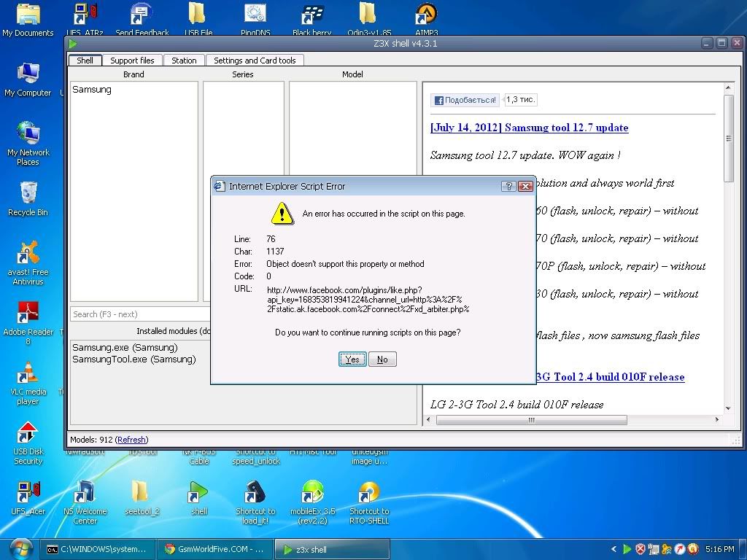This screenshot has width=747, height=560.
Task: Click the script error dialog help button
Action: point(508,186)
